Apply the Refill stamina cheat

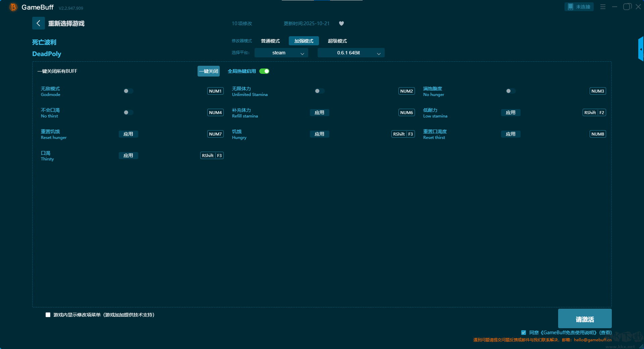[x=319, y=112]
